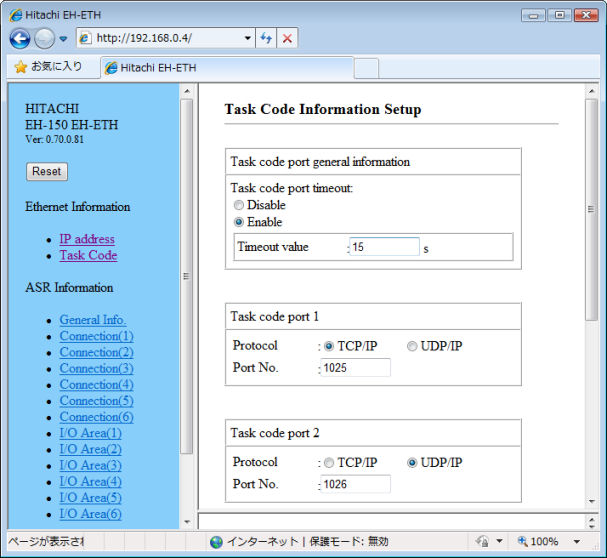Expand the recent pages dropdown arrow

tap(63, 39)
